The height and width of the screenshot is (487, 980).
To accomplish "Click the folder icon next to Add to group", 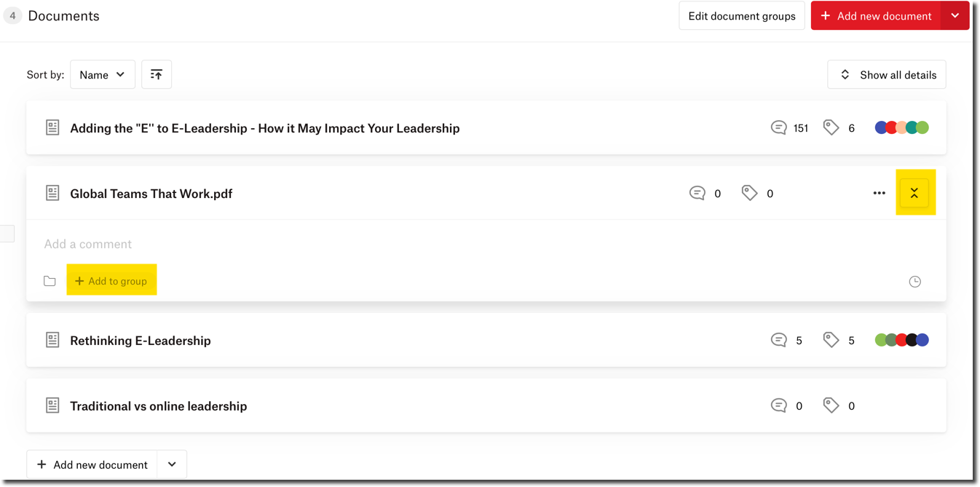I will (x=50, y=281).
